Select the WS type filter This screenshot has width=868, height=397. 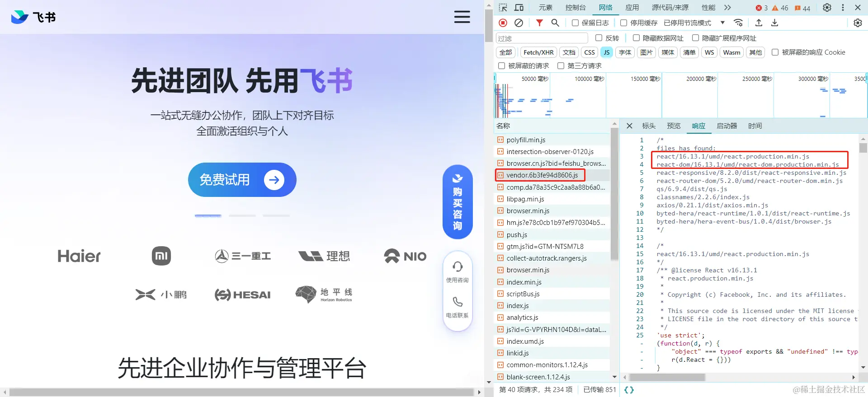click(709, 52)
